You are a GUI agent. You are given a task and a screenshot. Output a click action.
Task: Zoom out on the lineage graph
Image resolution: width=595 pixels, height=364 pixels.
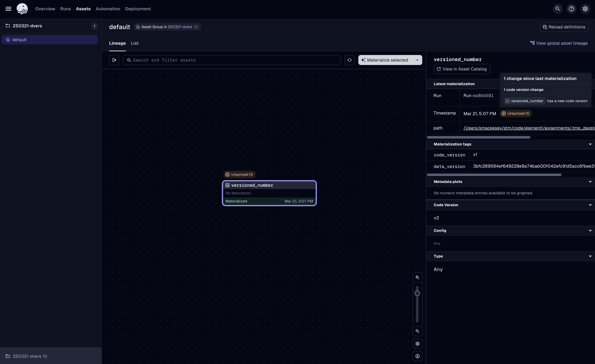click(x=418, y=331)
